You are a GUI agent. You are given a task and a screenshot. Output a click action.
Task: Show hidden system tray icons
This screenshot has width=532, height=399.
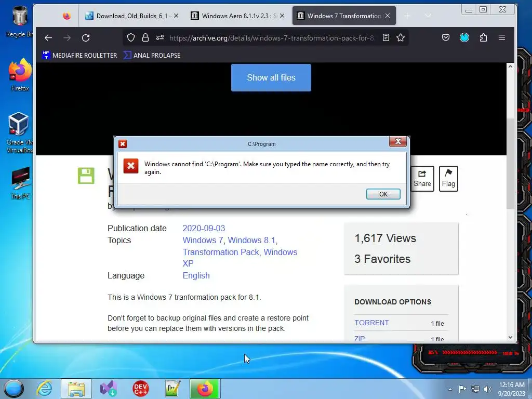click(x=450, y=389)
